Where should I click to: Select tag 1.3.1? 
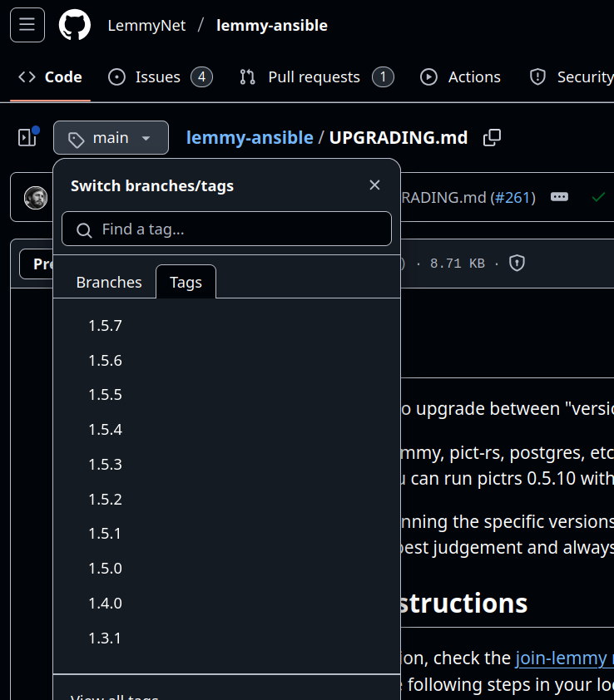226,638
